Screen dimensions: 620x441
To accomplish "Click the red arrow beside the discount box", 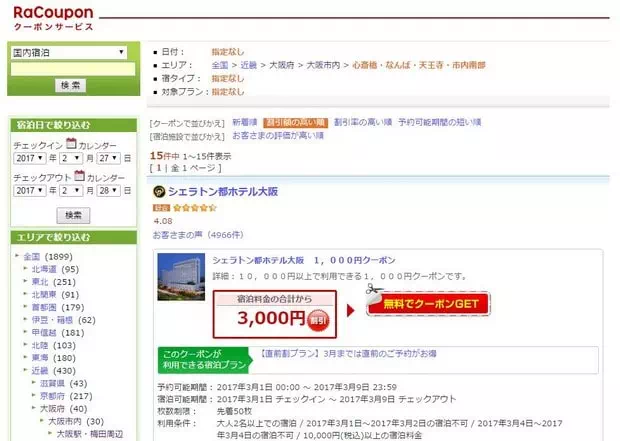I will (x=350, y=310).
